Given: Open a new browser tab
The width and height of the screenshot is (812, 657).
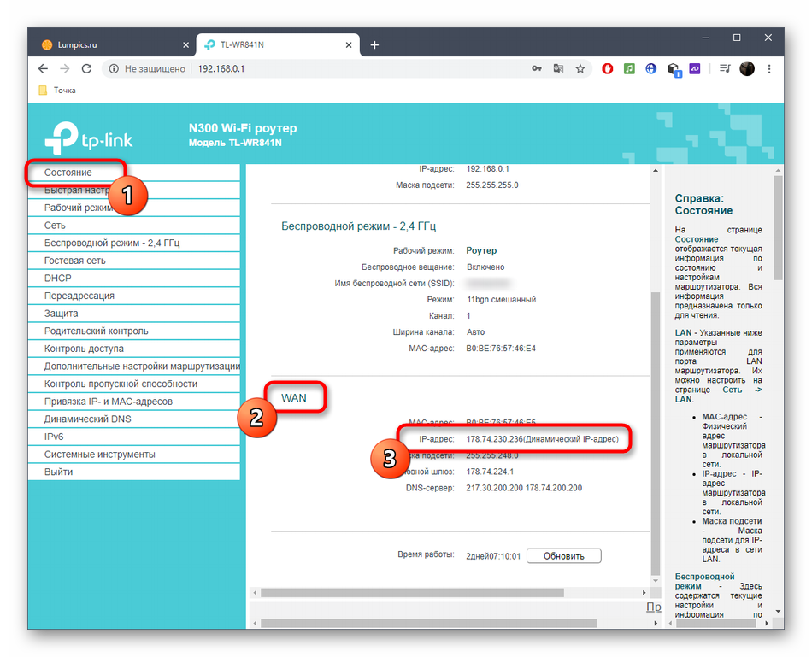Looking at the screenshot, I should [x=374, y=45].
